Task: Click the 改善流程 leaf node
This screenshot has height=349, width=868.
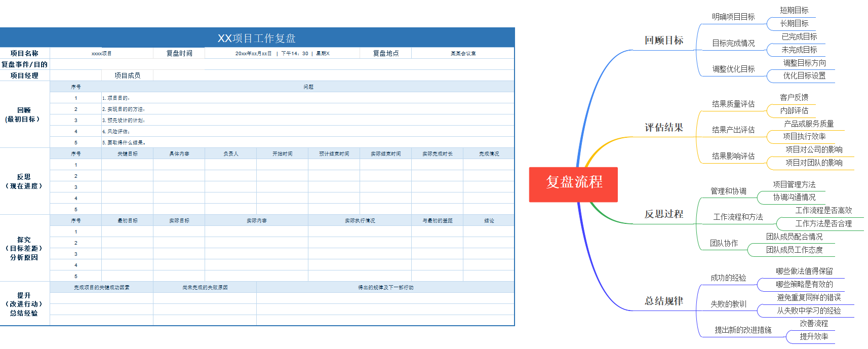Action: point(813,323)
